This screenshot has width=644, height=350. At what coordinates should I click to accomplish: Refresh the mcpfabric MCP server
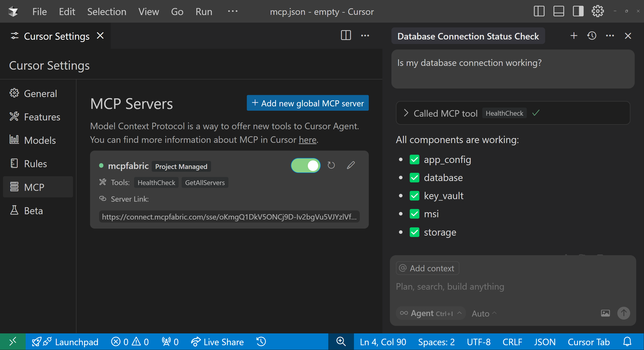[x=331, y=165]
